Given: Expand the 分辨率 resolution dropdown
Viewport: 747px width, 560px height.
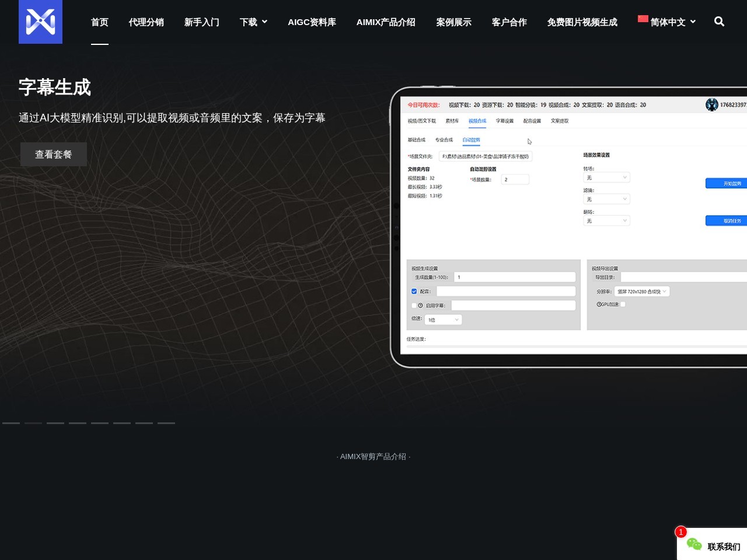Looking at the screenshot, I should click(x=641, y=291).
